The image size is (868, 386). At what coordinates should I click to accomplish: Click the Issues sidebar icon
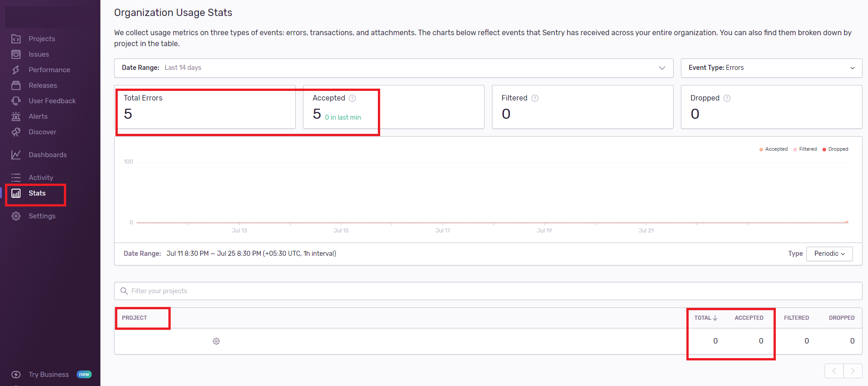16,54
